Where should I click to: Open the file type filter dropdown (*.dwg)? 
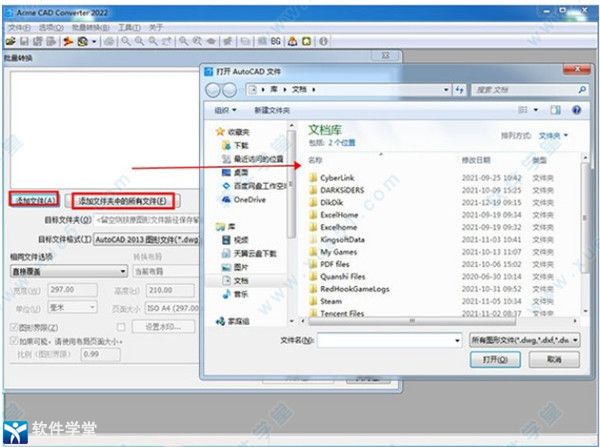(x=525, y=340)
